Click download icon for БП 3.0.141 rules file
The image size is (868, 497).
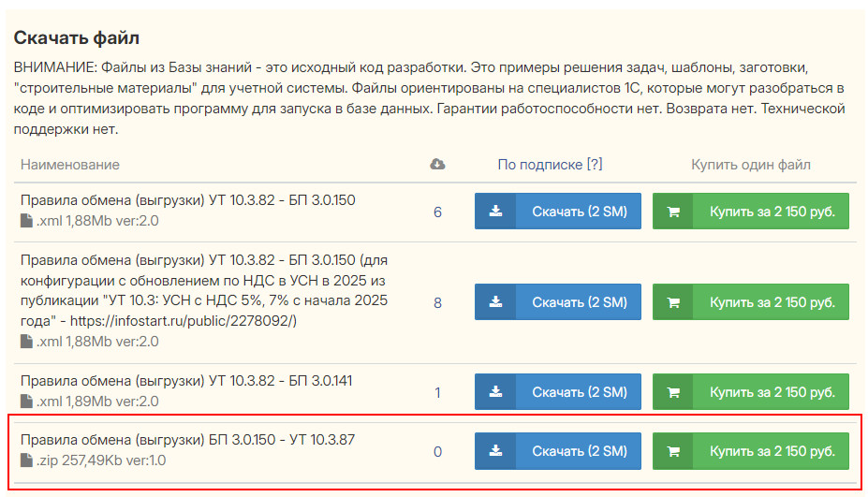pyautogui.click(x=495, y=392)
